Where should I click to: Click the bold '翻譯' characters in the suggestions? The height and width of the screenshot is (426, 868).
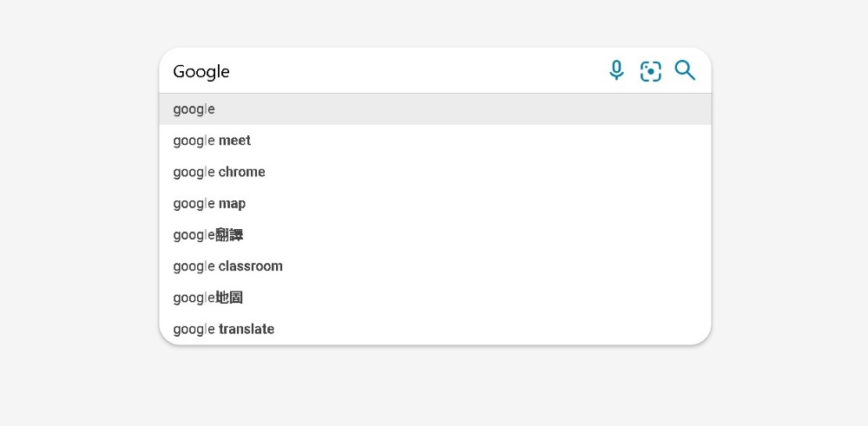tap(229, 235)
